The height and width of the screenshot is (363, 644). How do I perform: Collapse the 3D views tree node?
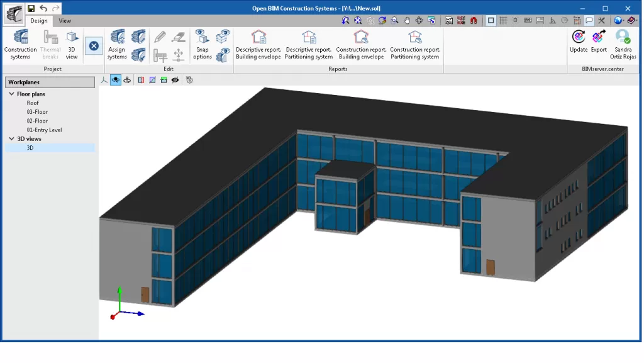[11, 138]
